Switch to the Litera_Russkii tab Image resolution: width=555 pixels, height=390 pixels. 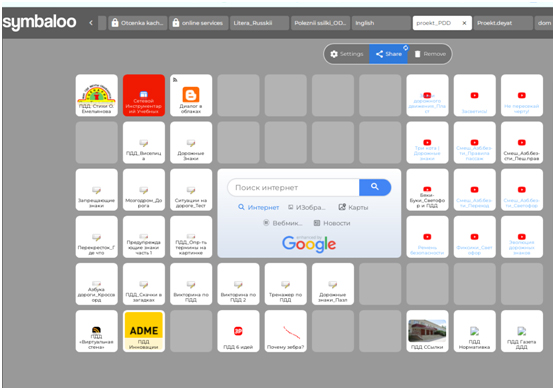259,23
